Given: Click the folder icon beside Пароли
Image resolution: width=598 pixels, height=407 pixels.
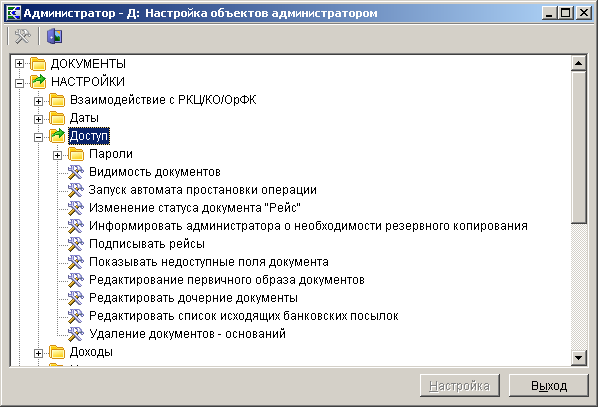Looking at the screenshot, I should coord(76,154).
